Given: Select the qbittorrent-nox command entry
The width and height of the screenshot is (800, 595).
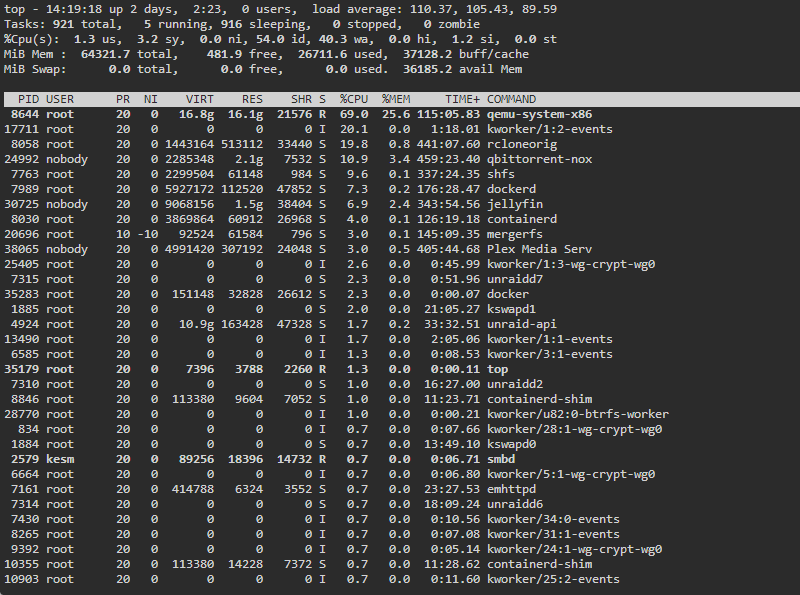Looking at the screenshot, I should click(539, 159).
